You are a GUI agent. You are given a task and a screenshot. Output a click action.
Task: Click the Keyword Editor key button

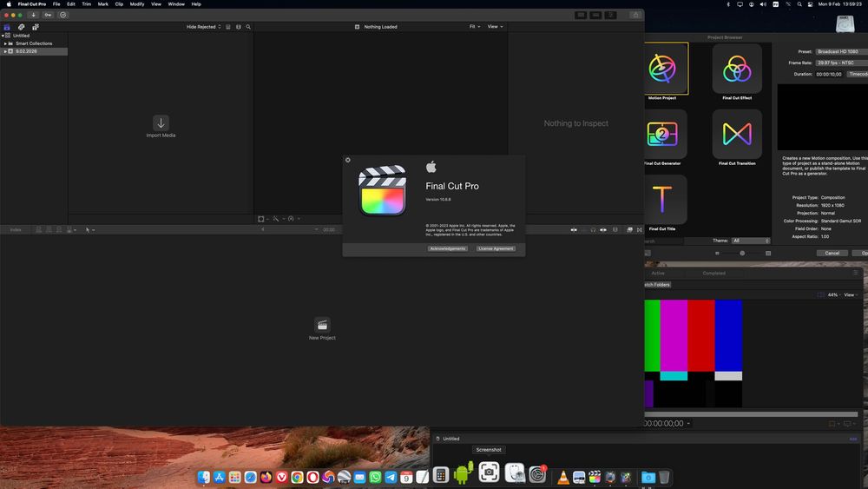(48, 15)
